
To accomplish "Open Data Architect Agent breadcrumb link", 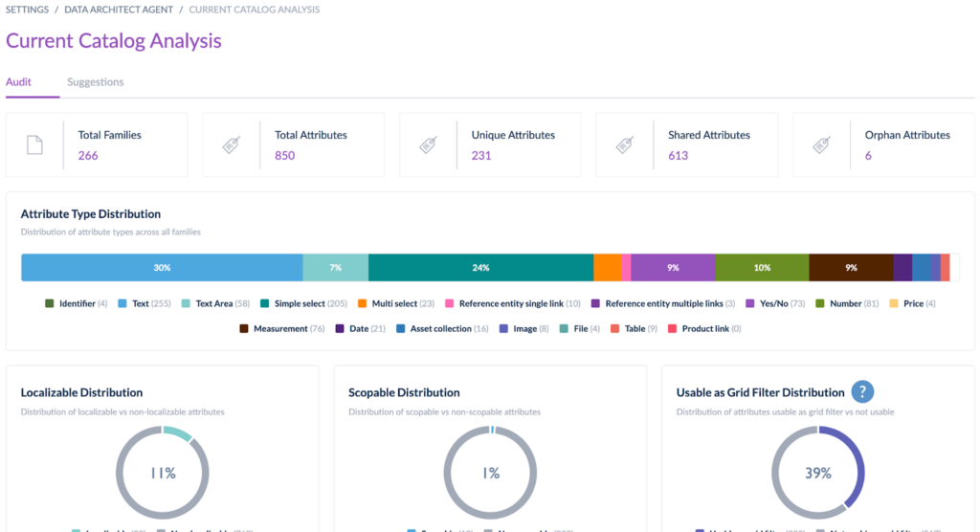I will point(119,10).
